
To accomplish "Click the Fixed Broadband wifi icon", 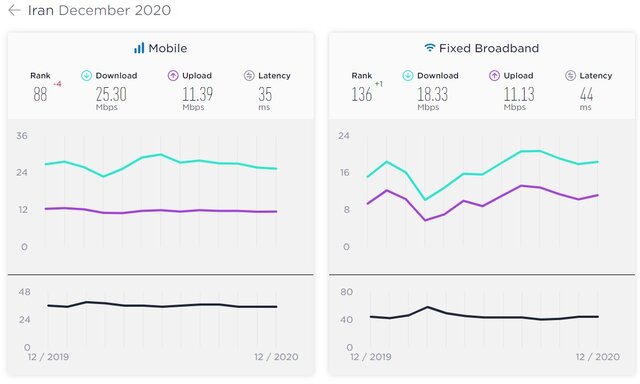I will [430, 48].
